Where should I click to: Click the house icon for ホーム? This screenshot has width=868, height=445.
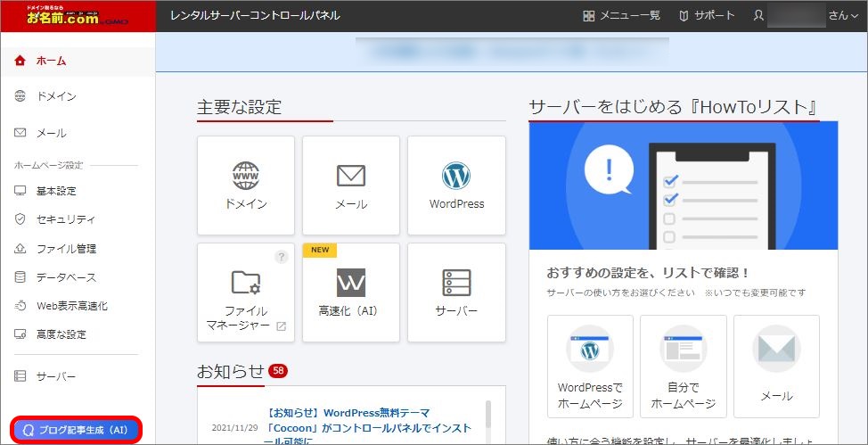pyautogui.click(x=20, y=61)
